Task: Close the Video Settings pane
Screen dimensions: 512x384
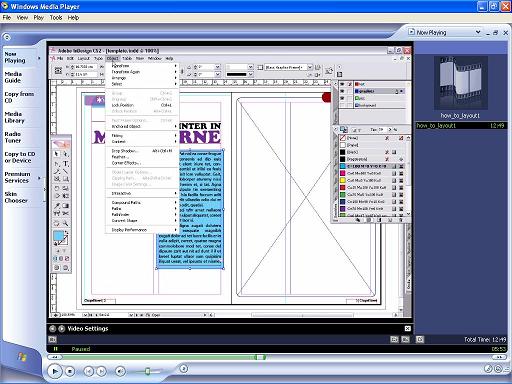Action: click(407, 329)
